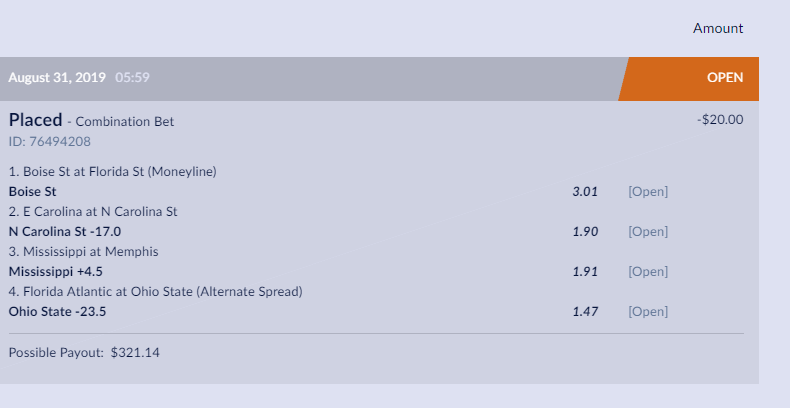Click the Combination Bet label
790x408 pixels.
pos(124,121)
